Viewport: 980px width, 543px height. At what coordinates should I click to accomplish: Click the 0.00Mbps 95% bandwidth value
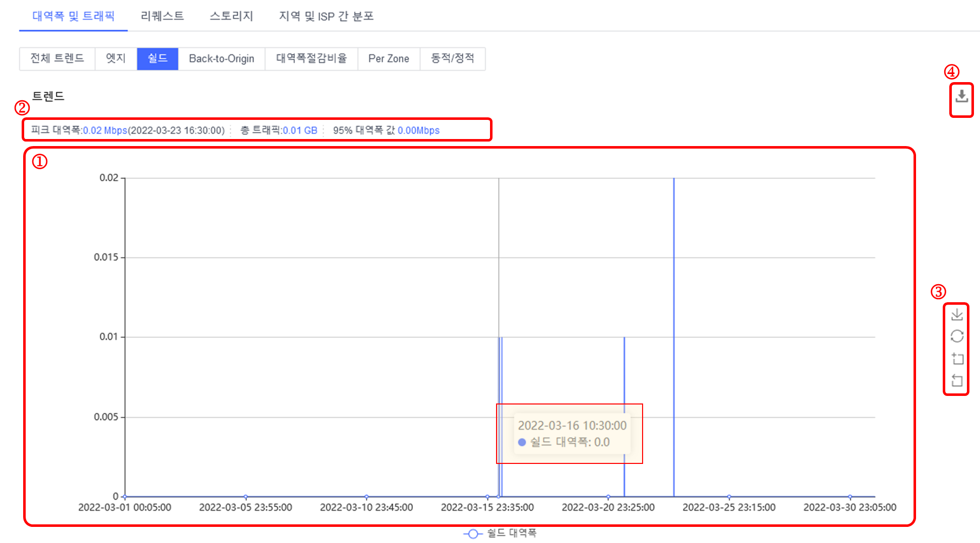(x=418, y=130)
